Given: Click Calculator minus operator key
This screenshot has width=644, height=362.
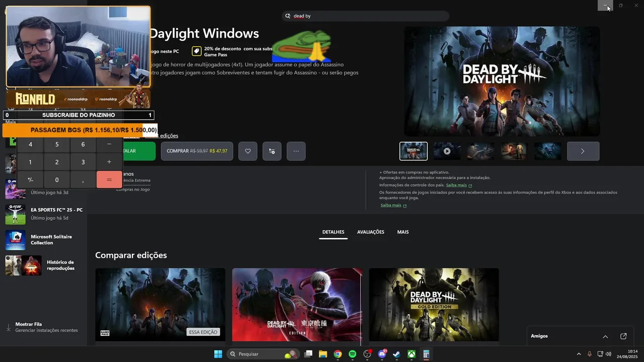Looking at the screenshot, I should pos(109,144).
